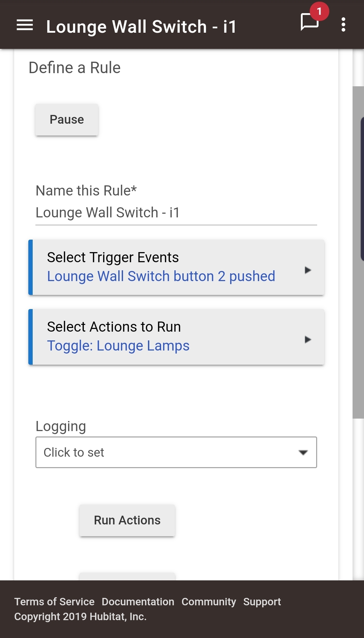Open the Logging 'Click to set' dropdown
Image resolution: width=364 pixels, height=638 pixels.
176,452
